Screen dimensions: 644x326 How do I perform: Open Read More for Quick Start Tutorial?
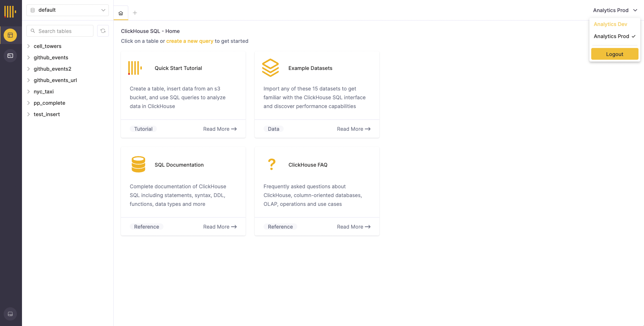(220, 129)
